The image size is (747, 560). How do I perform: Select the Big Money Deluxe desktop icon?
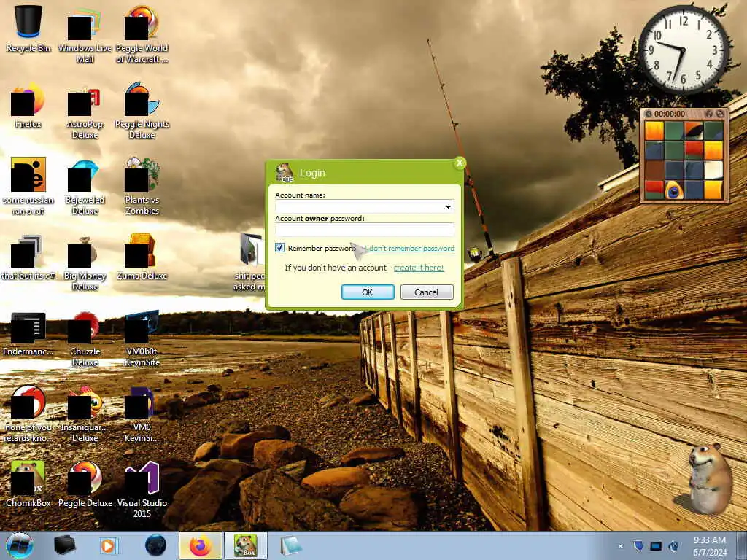click(85, 262)
